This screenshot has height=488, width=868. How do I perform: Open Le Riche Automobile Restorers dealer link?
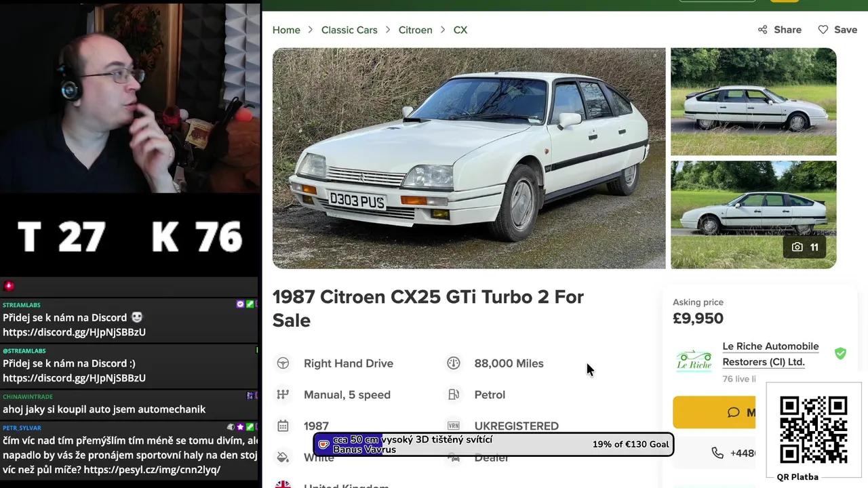point(770,354)
